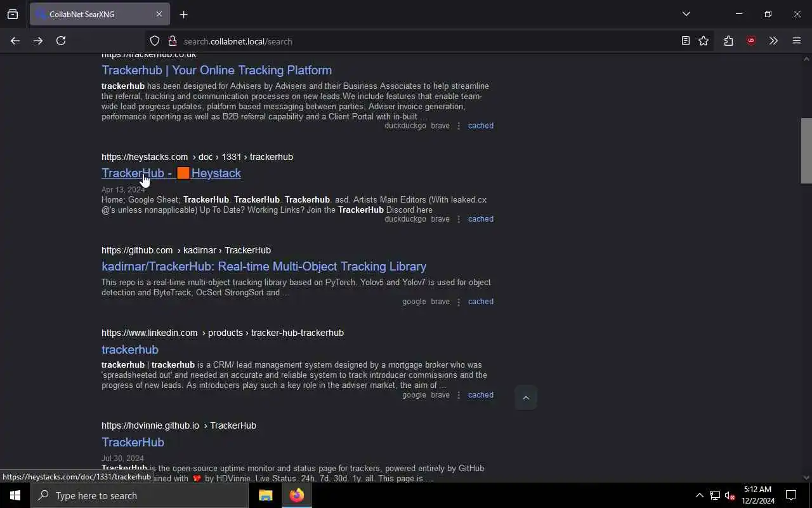Click the tracking protection shield icon
This screenshot has width=812, height=508.
pyautogui.click(x=155, y=41)
